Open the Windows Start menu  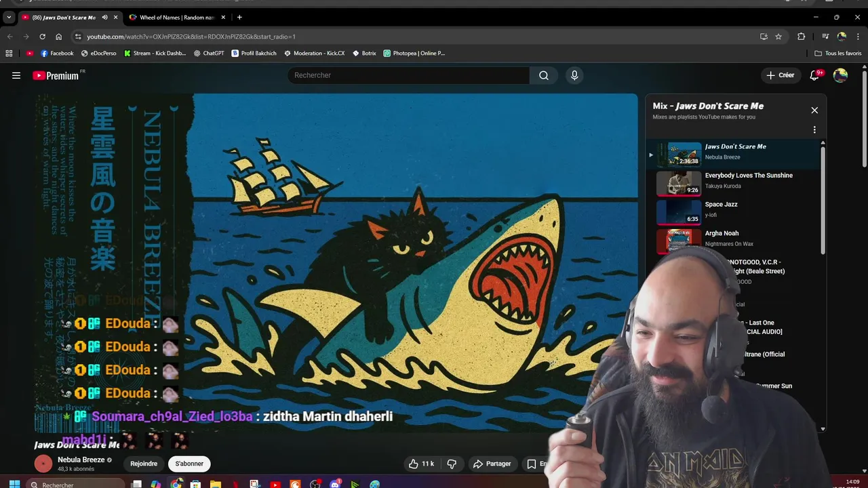click(14, 484)
